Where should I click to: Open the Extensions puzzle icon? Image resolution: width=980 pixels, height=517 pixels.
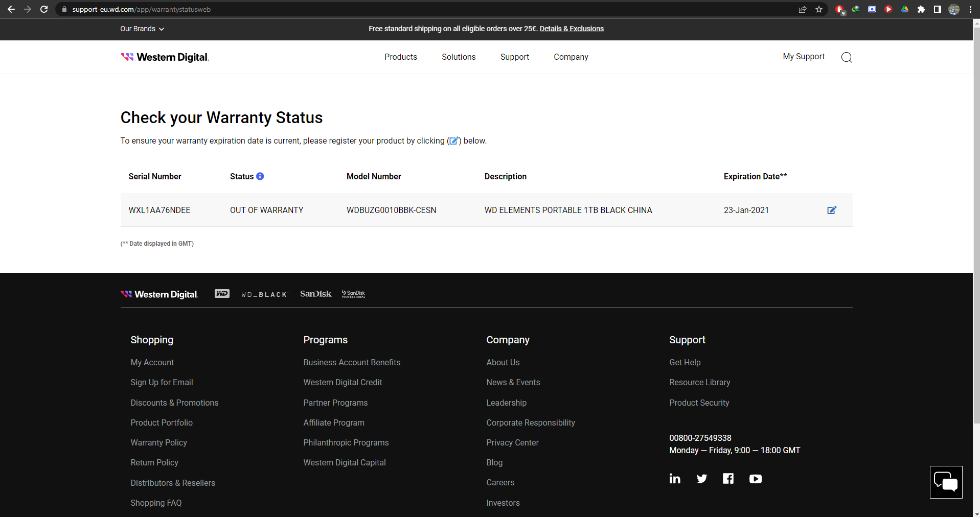coord(921,9)
